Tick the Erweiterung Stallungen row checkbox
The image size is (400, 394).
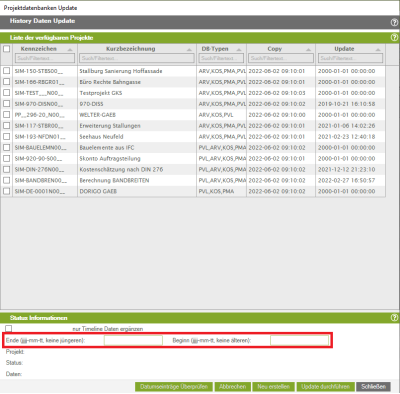[7, 126]
